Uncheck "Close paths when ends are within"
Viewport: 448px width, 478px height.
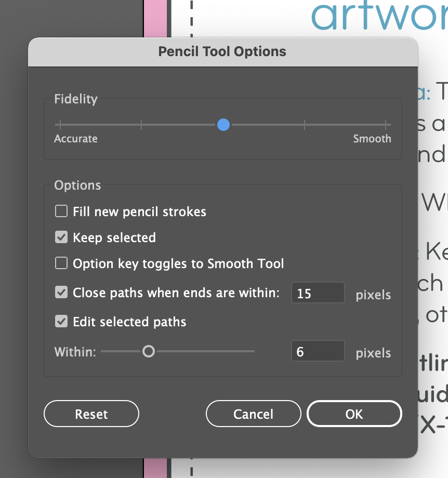click(x=61, y=293)
